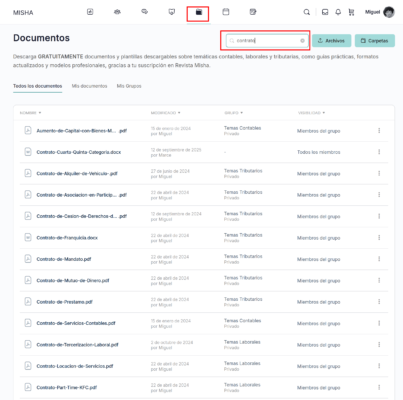
Task: Open Contrato-de-Mandato.pdf file link
Action: point(64,259)
